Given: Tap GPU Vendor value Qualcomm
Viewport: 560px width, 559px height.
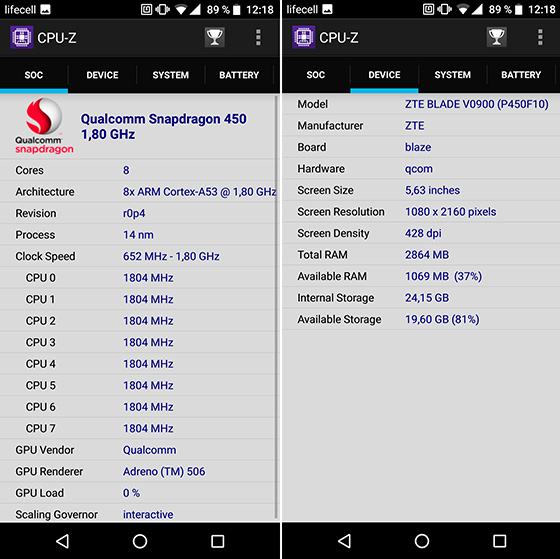Looking at the screenshot, I should pyautogui.click(x=149, y=450).
